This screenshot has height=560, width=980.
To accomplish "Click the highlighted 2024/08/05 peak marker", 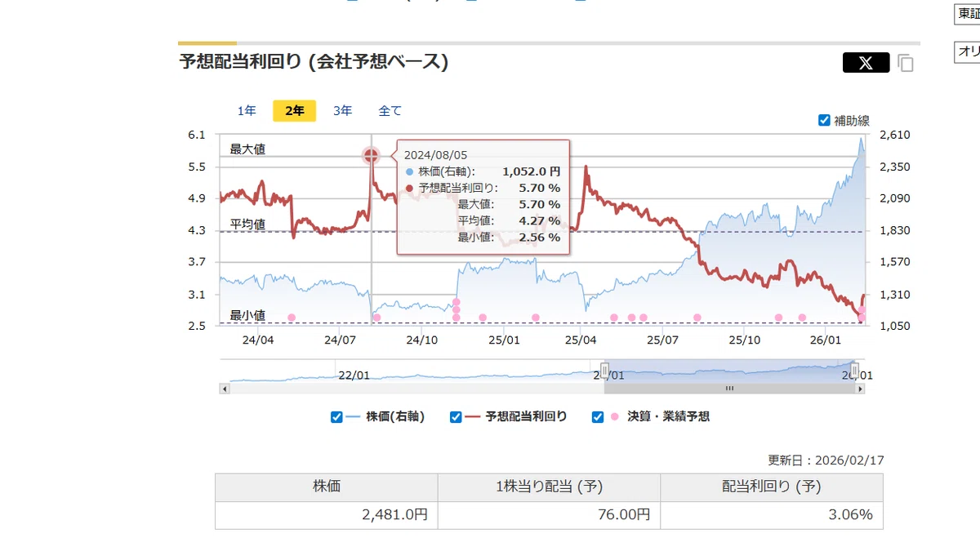I will (x=372, y=155).
